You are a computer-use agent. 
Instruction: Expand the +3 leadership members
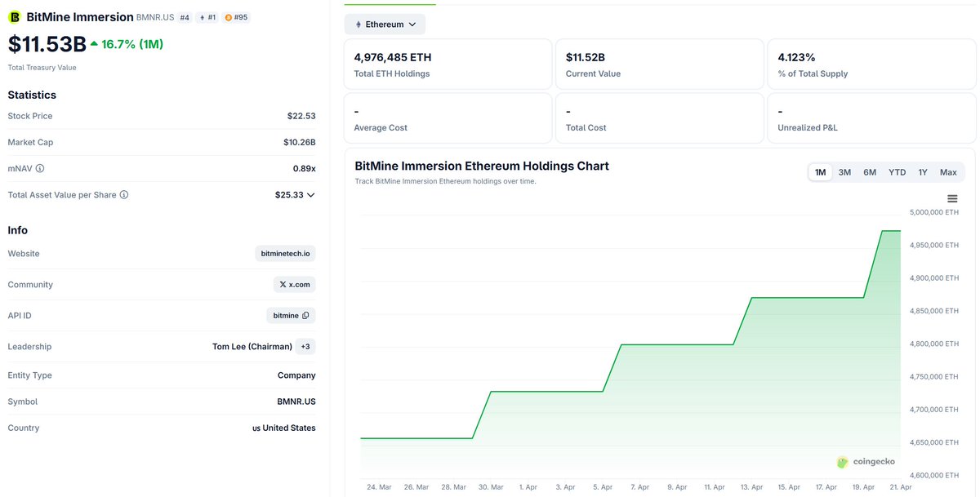click(x=305, y=347)
